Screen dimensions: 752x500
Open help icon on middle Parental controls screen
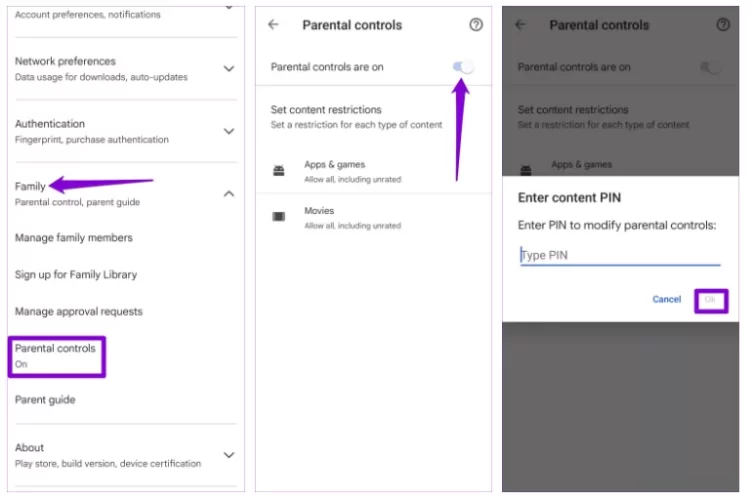coord(476,25)
